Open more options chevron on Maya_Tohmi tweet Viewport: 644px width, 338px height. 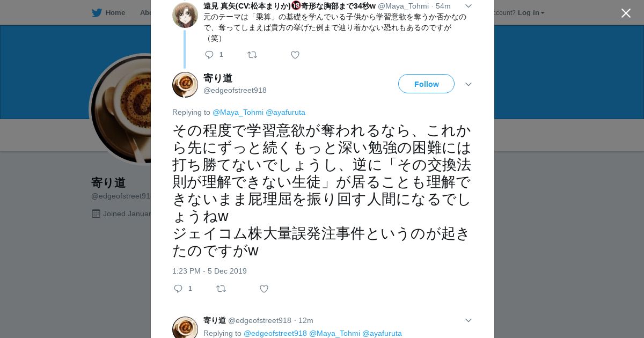click(x=468, y=6)
